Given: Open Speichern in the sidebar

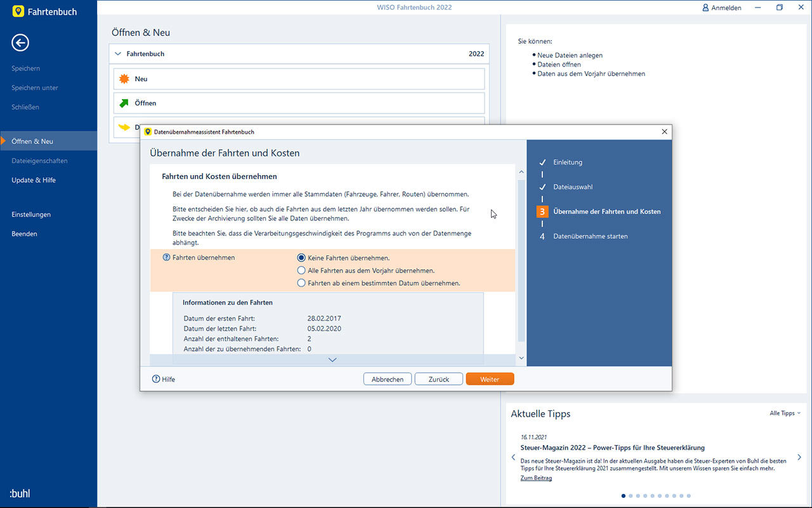Looking at the screenshot, I should point(25,68).
